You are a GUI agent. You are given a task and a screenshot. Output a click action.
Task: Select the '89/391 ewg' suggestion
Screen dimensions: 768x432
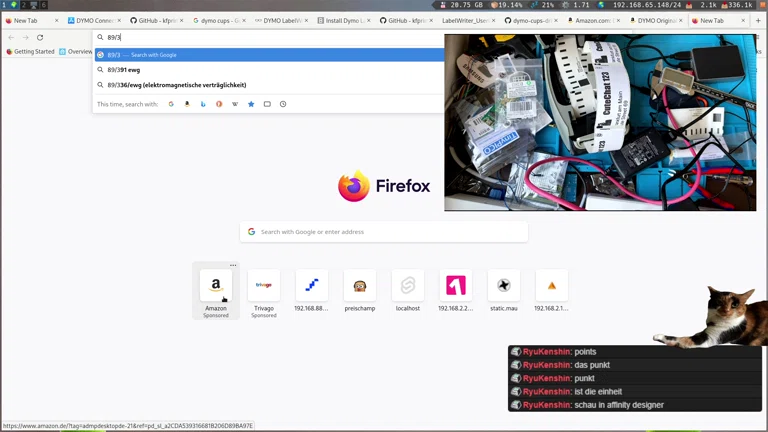point(269,70)
